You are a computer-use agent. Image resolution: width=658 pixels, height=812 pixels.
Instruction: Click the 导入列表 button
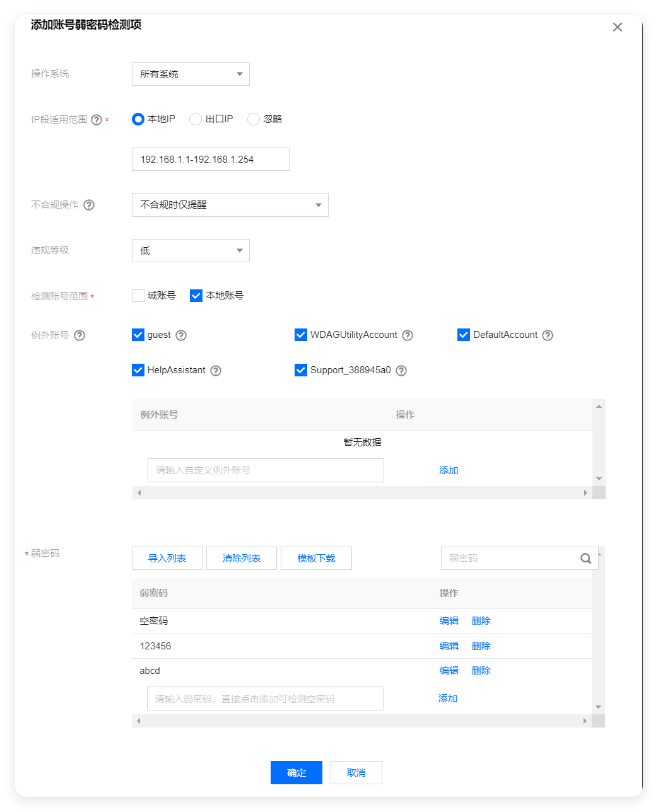(167, 559)
